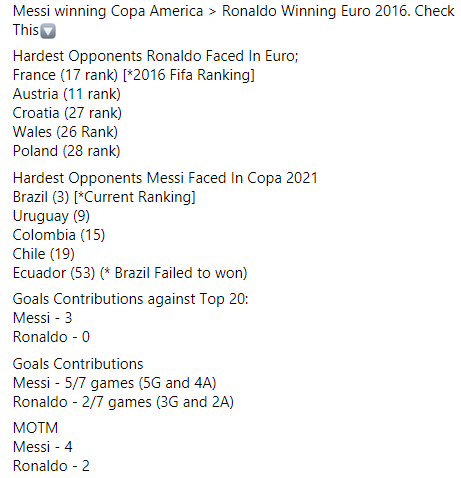Click the 'Poland (28 rank)' line
Screen dimensions: 461x478
tap(66, 151)
